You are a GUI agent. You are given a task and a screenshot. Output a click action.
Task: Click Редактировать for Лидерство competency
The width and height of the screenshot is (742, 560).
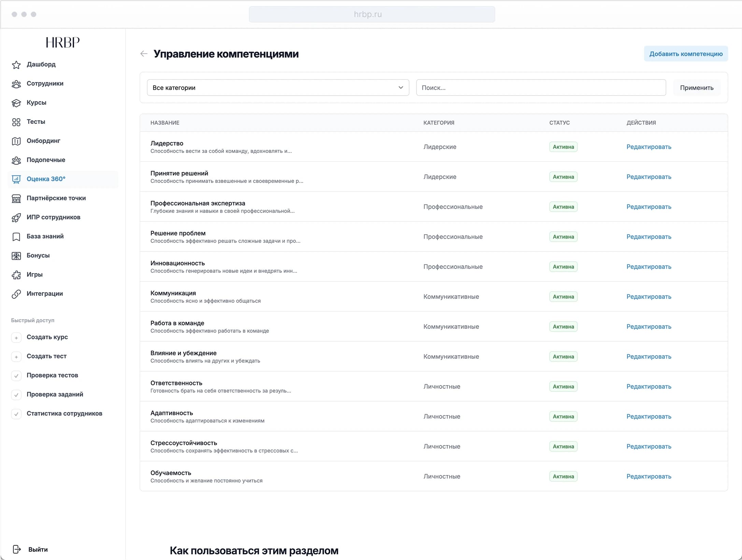(x=648, y=147)
